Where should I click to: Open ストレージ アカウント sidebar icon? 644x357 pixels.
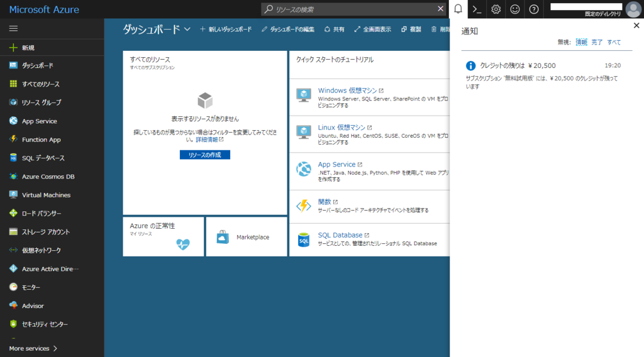tap(13, 231)
